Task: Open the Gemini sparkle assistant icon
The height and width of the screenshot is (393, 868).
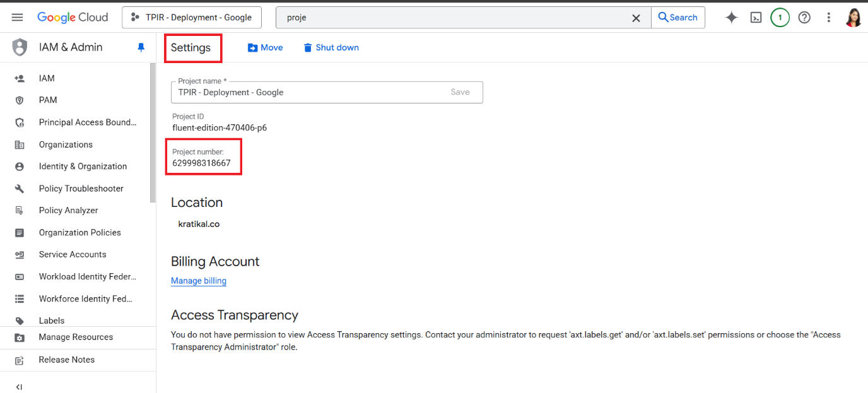Action: [732, 18]
